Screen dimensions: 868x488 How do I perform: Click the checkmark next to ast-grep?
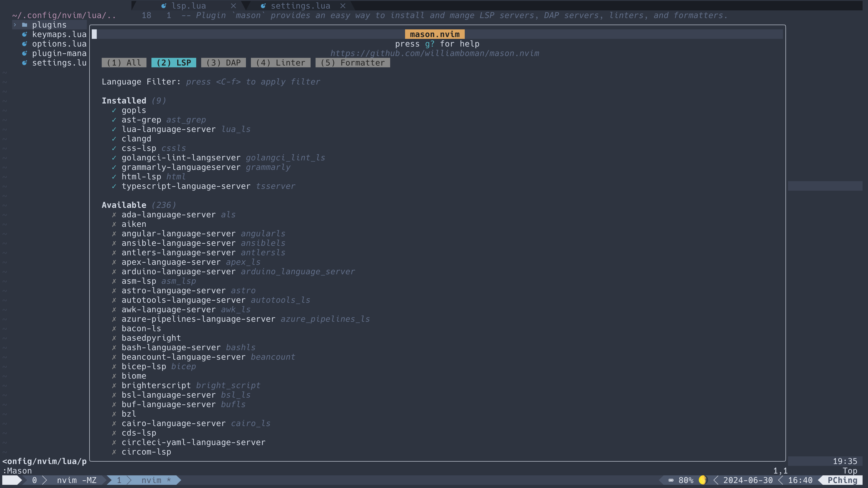click(114, 120)
